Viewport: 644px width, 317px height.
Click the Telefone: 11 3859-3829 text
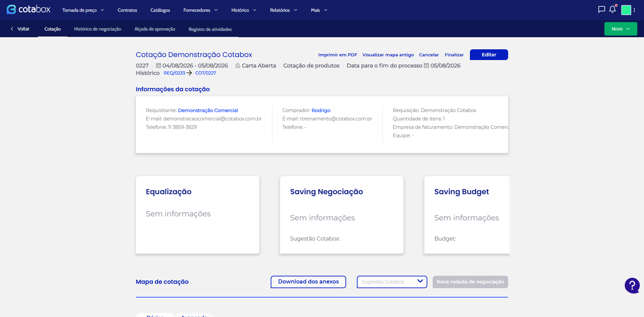click(x=171, y=127)
